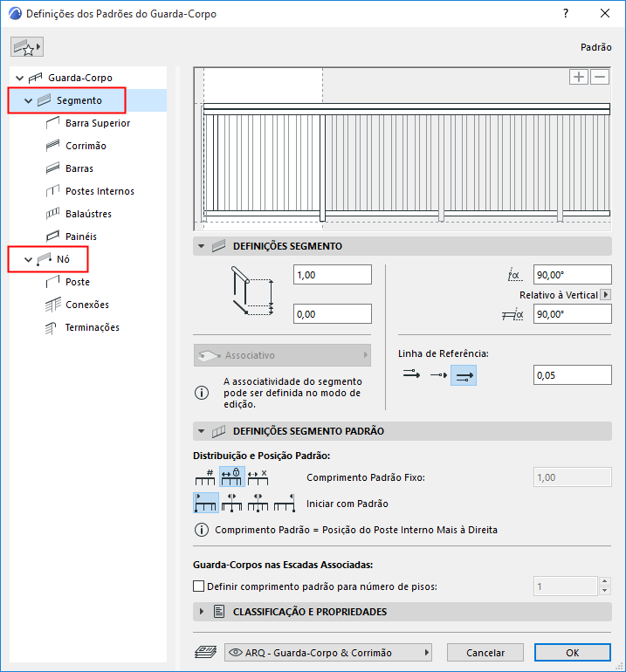626x672 pixels.
Task: Confirm with the OK button
Action: [573, 653]
